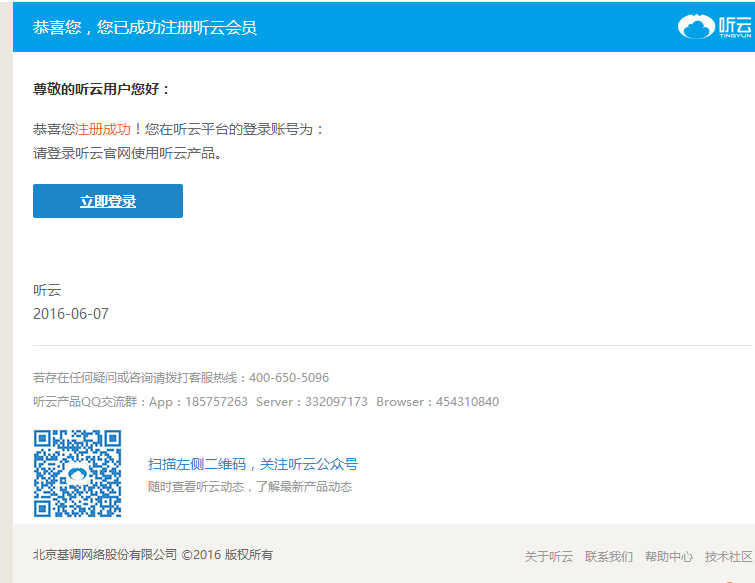Click the greeting 尊敬的听云用户您好
755x583 pixels.
pyautogui.click(x=101, y=89)
